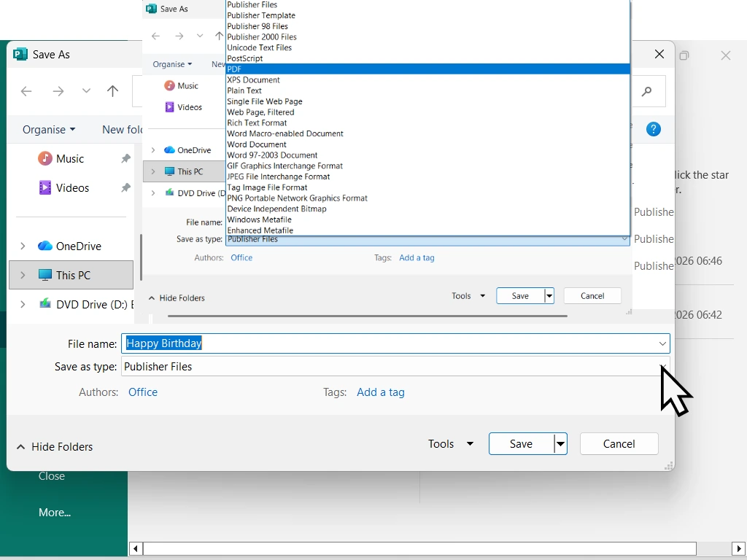Open the large Organise menu

49,130
